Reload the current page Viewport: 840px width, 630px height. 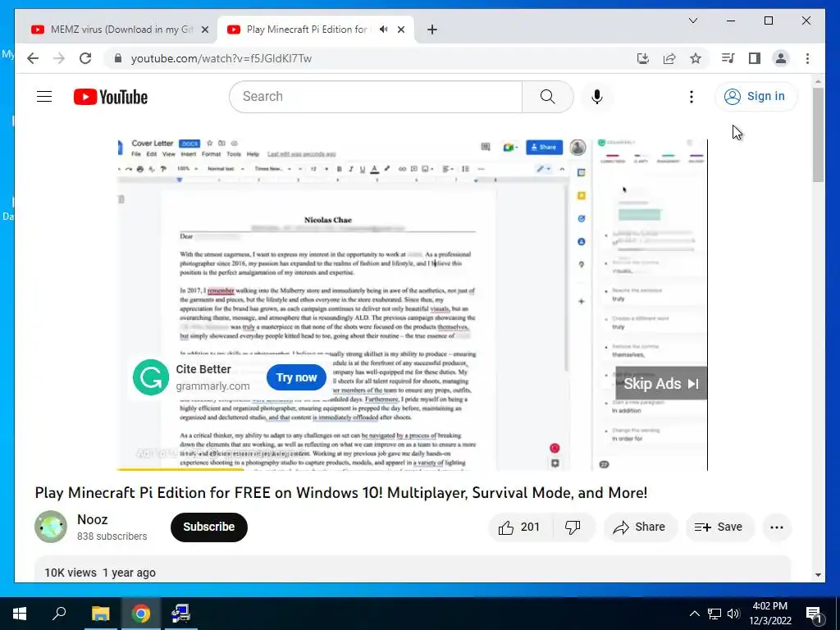[x=85, y=58]
